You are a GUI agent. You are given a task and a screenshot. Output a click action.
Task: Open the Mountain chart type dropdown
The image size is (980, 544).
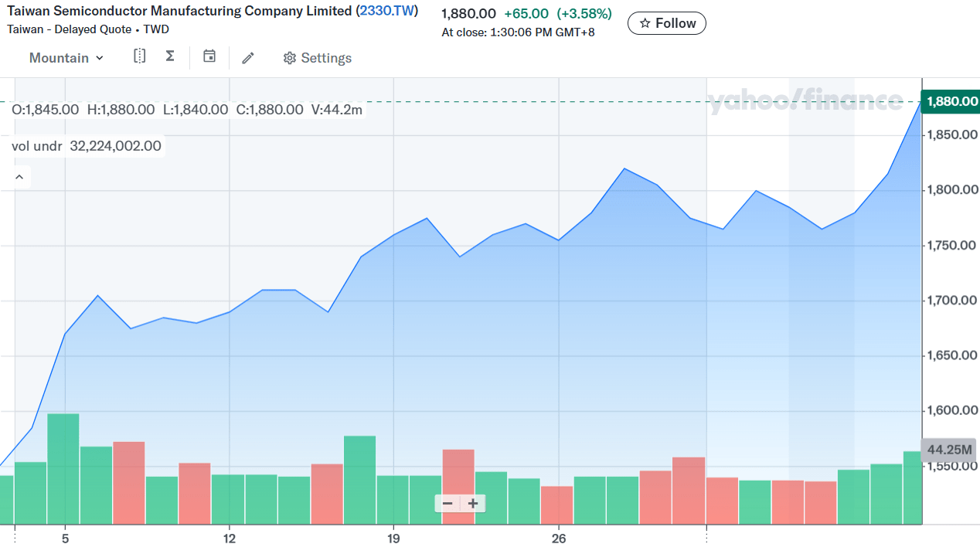[x=66, y=58]
